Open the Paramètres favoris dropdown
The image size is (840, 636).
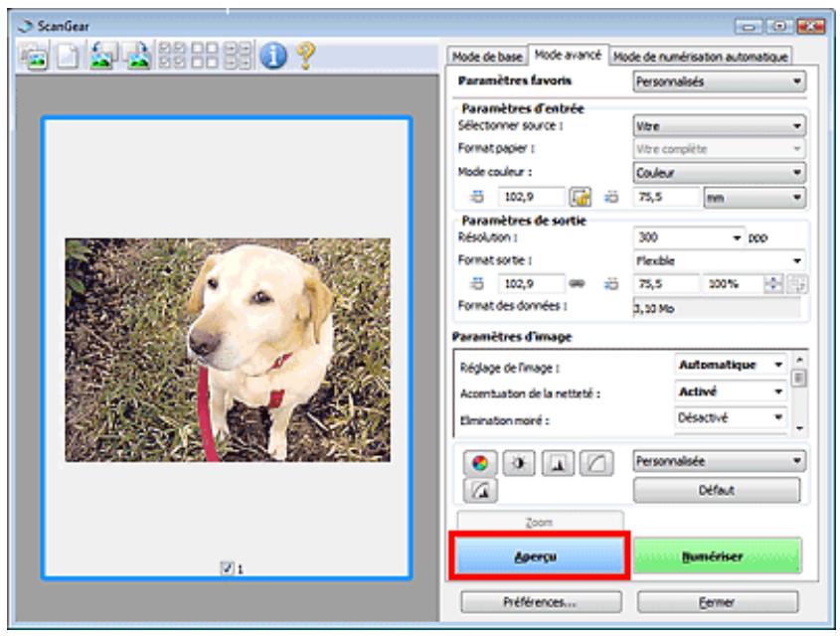(720, 81)
